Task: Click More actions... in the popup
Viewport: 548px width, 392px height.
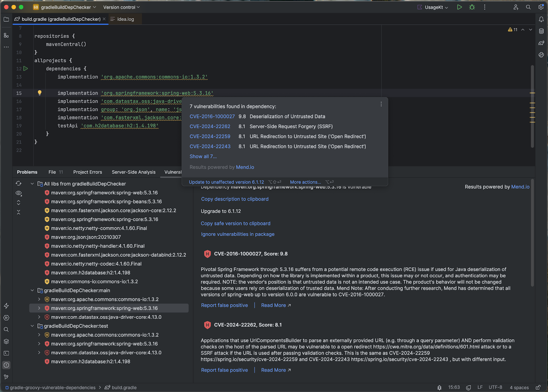Action: coord(306,182)
